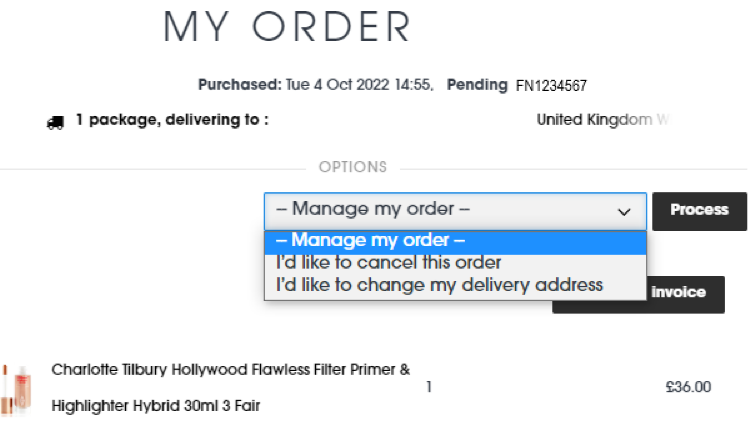Click the OPTIONS section label
The width and height of the screenshot is (752, 437).
[352, 167]
